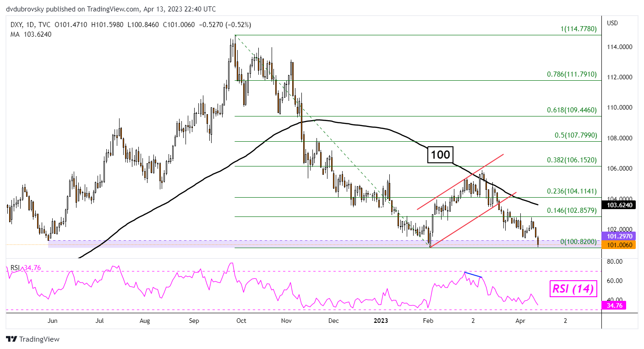Click the 101.0060 orange last price tag
This screenshot has width=644, height=349.
click(x=619, y=245)
